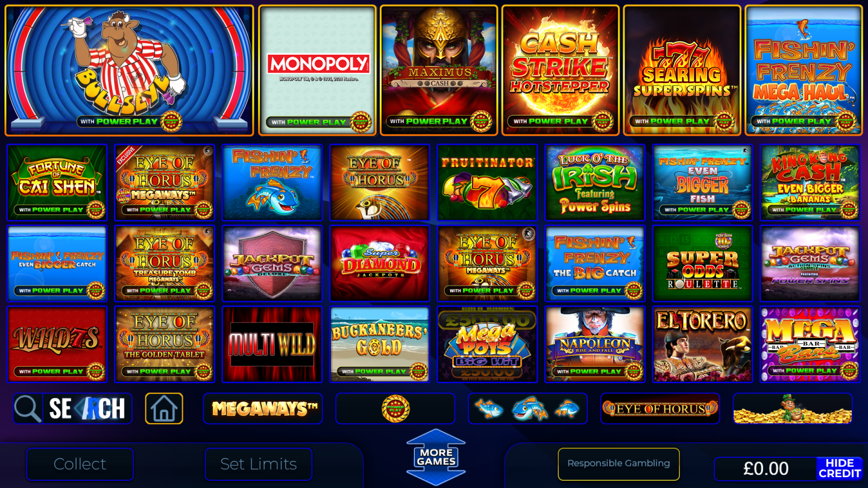Toggle the Hide Credit button
The height and width of the screenshot is (488, 868).
[x=840, y=469]
